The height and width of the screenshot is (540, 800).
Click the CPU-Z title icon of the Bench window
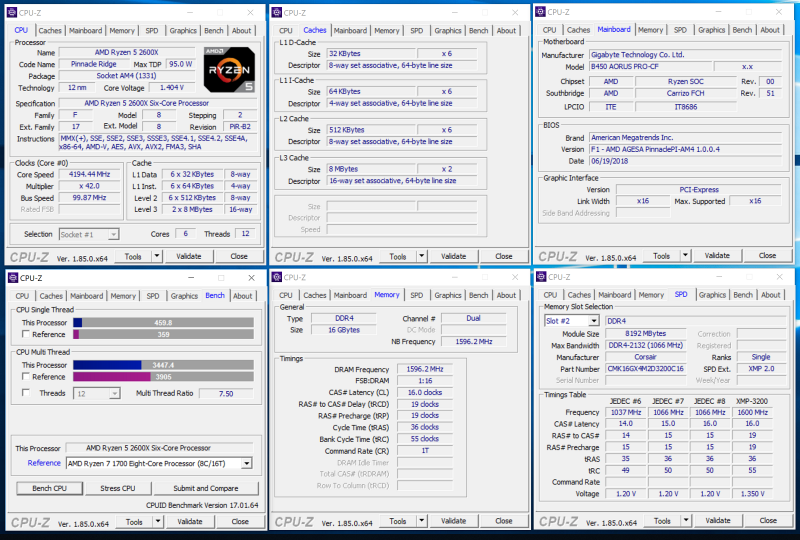(x=12, y=278)
